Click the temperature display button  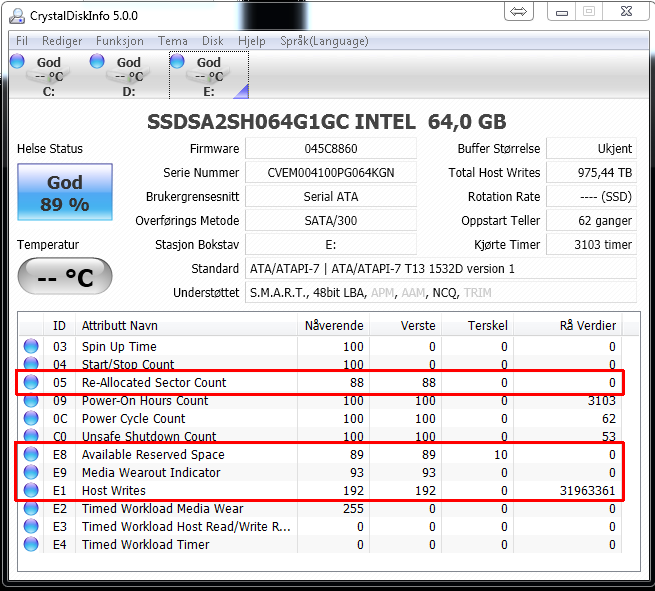(65, 276)
